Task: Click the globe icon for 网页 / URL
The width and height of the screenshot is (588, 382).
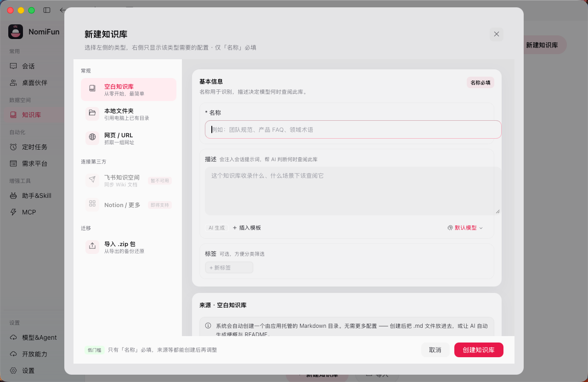Action: point(92,137)
